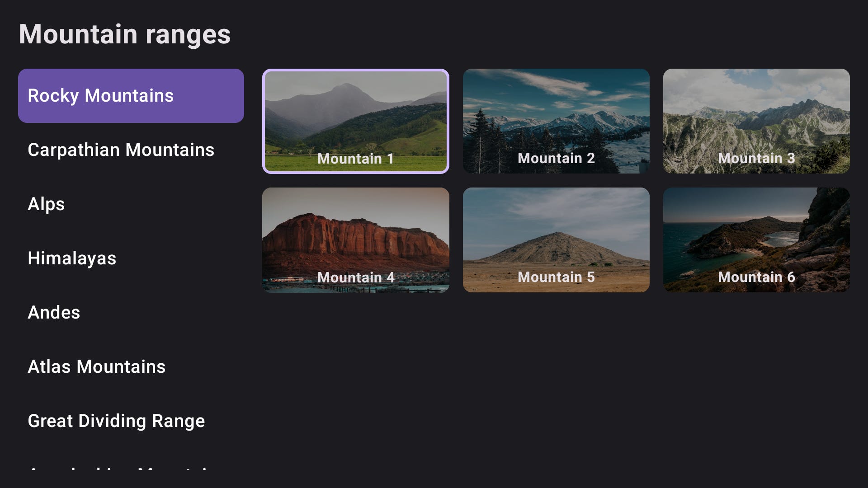The height and width of the screenshot is (488, 868).
Task: Click the Mountain 2 title overlay
Action: point(556,158)
